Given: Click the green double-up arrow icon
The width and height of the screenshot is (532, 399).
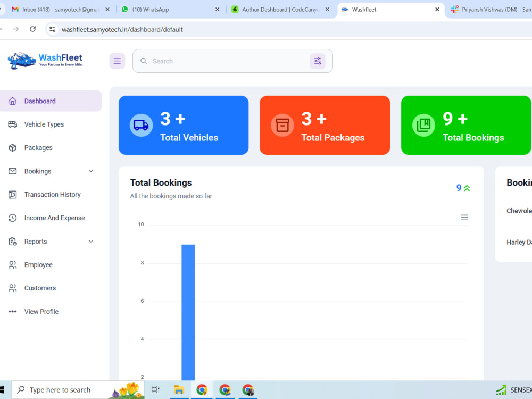Looking at the screenshot, I should 467,188.
